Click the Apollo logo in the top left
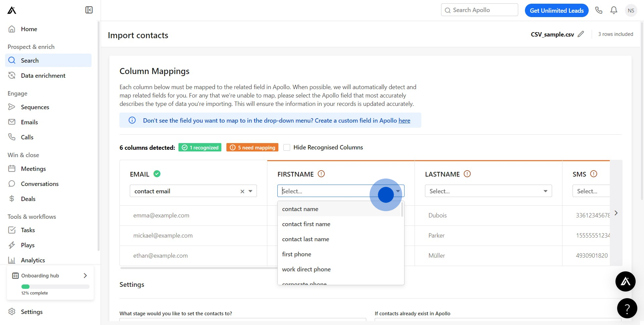 coord(12,10)
